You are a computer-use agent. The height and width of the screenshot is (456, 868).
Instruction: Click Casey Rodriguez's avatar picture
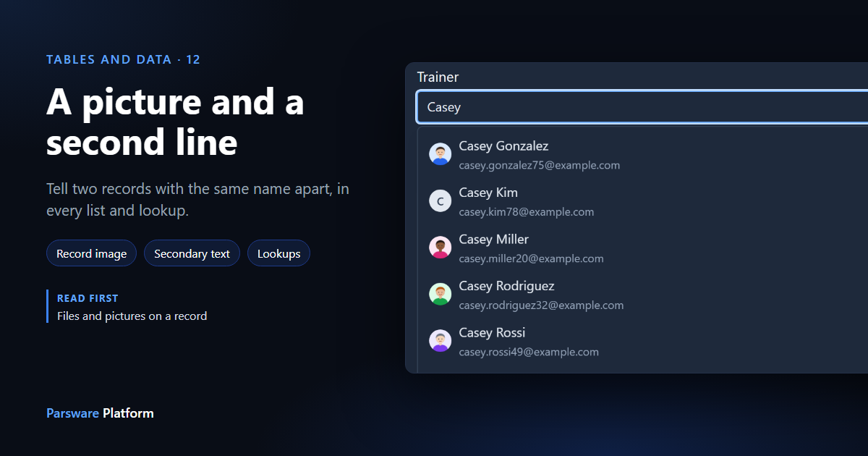coord(440,295)
